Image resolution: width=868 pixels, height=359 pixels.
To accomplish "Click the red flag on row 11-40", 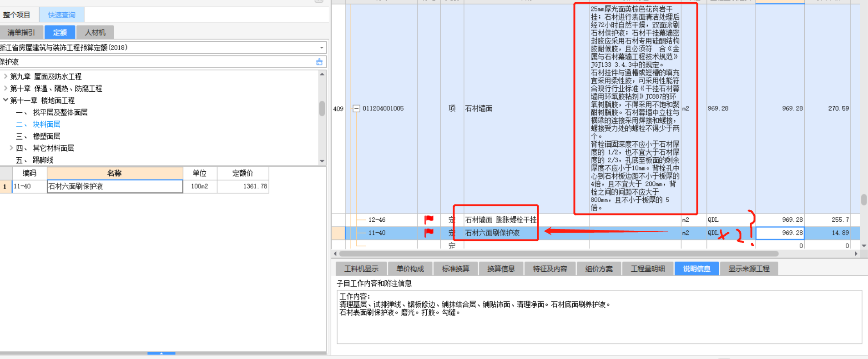I will (429, 233).
